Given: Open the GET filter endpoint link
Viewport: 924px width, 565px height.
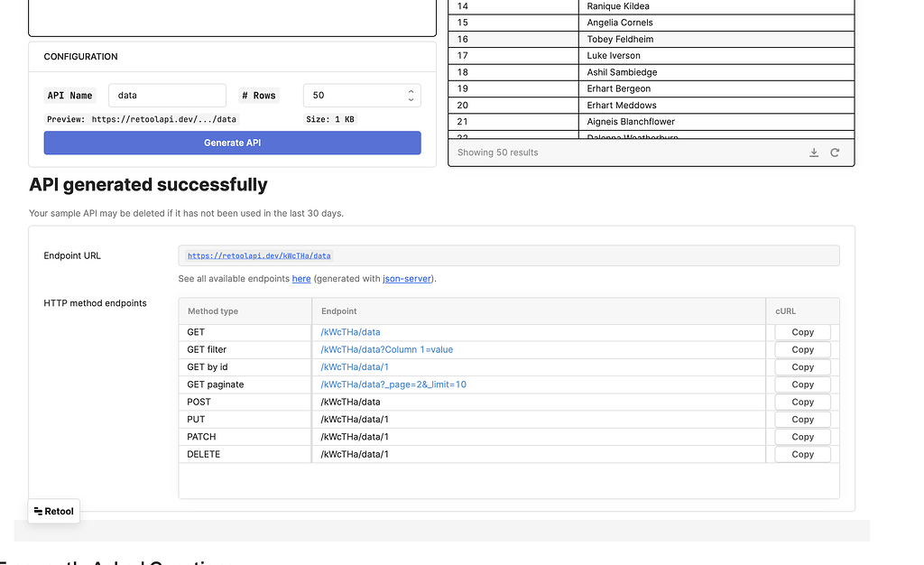Looking at the screenshot, I should tap(387, 349).
